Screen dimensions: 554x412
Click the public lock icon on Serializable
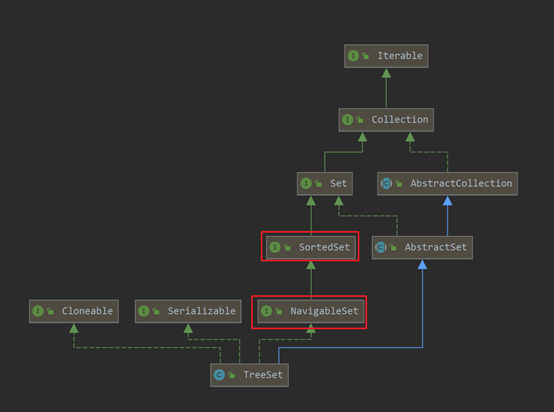156,311
